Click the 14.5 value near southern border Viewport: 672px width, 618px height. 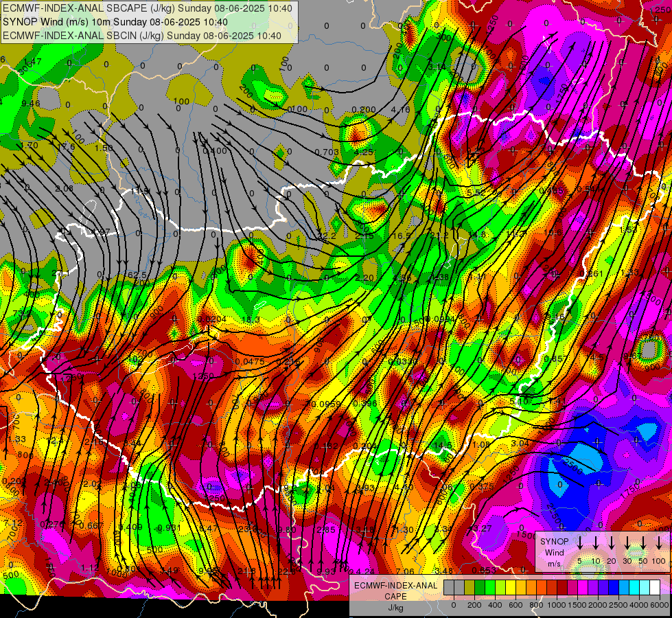(443, 446)
